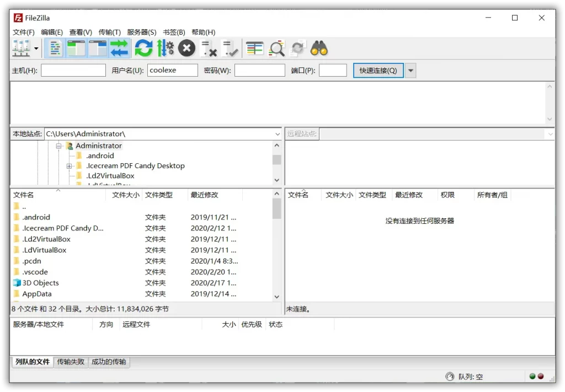
Task: Sort remote list by 所有者/组 column
Action: [x=492, y=195]
